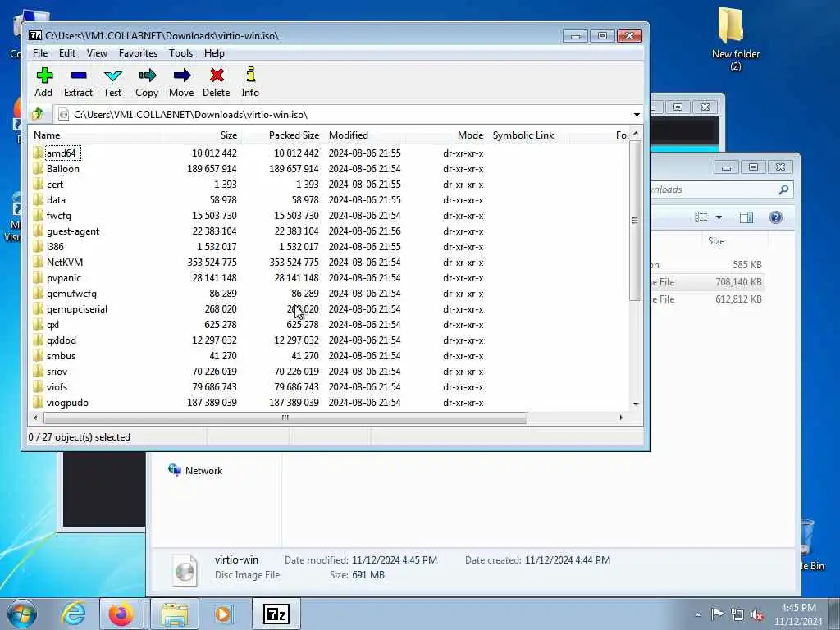Open the Help menu
Viewport: 840px width, 630px height.
214,53
